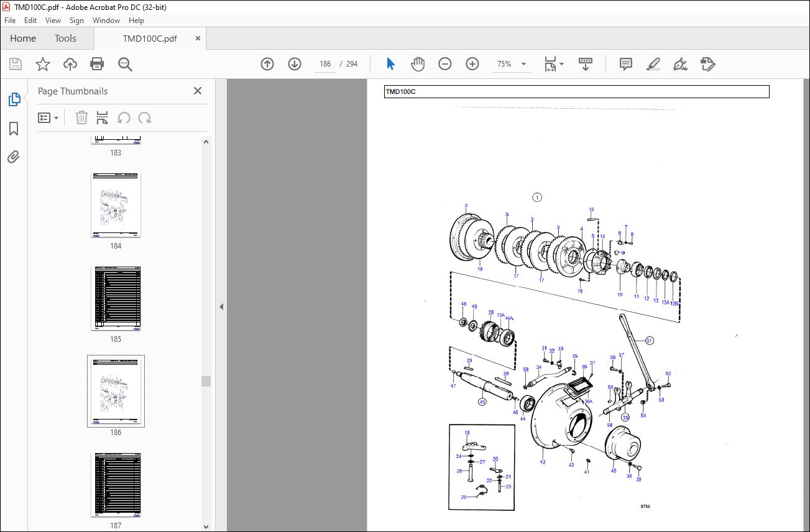810x532 pixels.
Task: Select the page 185 thumbnail
Action: tap(116, 298)
